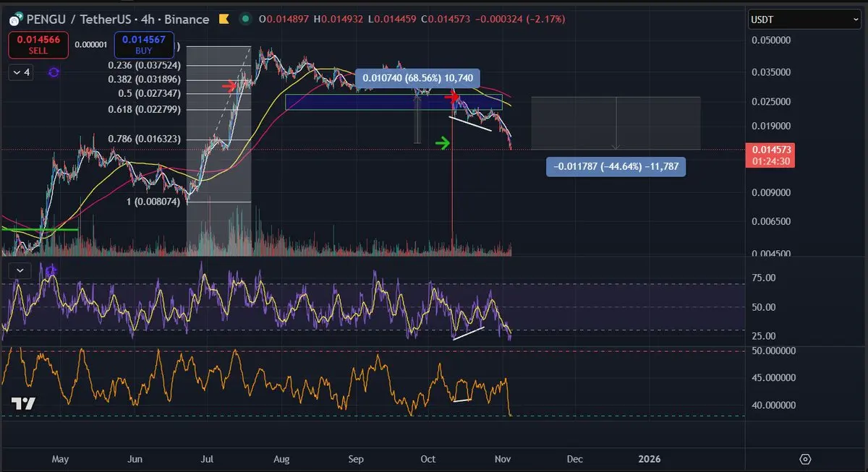Click Sep on the time axis
This screenshot has height=472, width=868.
355,459
